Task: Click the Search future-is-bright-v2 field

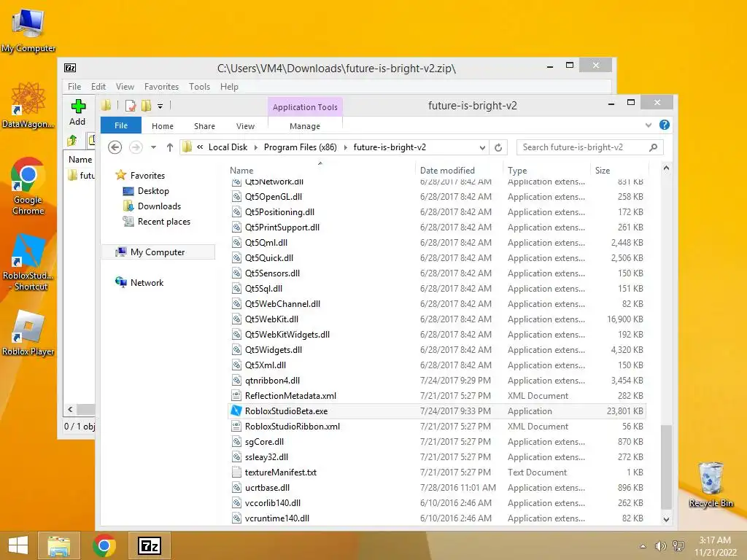Action: click(589, 147)
